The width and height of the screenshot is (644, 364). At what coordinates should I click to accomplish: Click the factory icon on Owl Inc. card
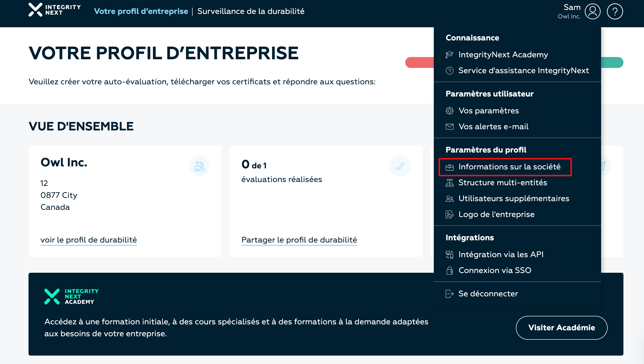(x=199, y=166)
